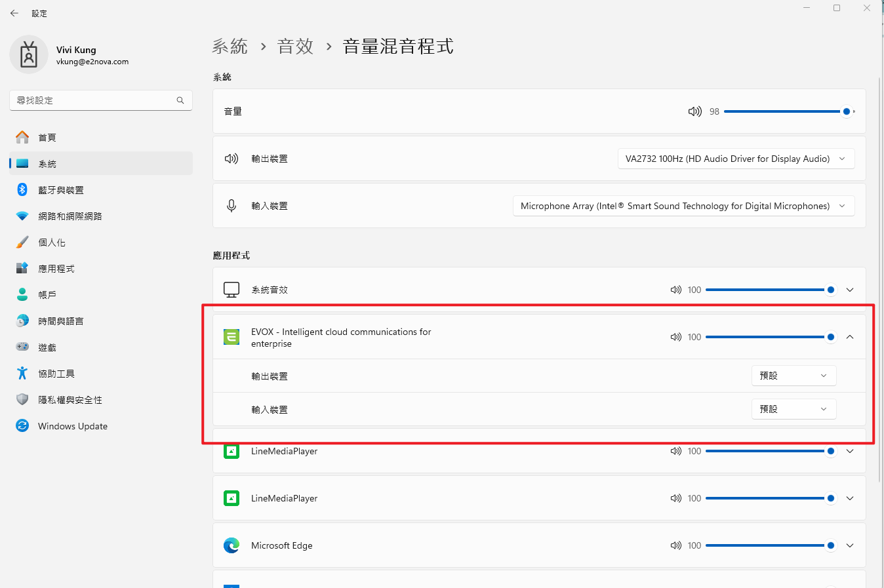Image resolution: width=884 pixels, height=588 pixels.
Task: Adjust the EVOX volume slider
Action: (x=771, y=337)
